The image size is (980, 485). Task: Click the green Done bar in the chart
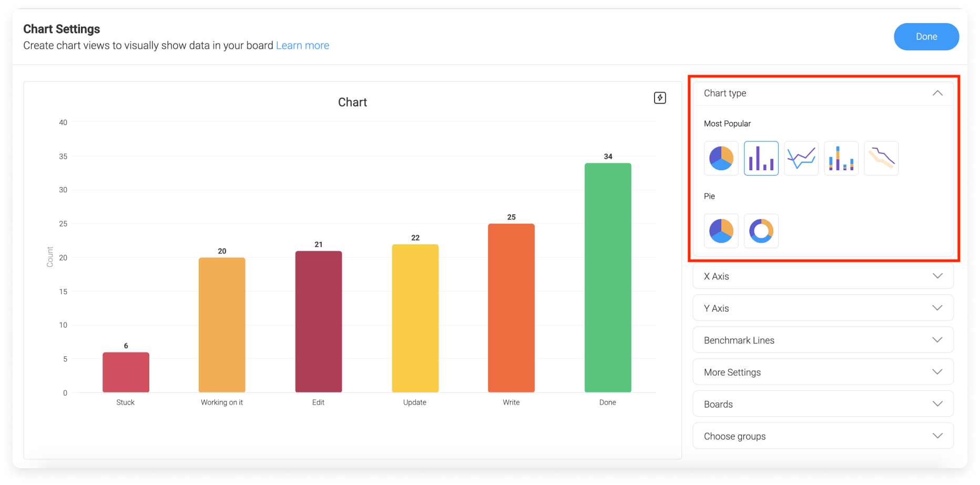click(607, 278)
